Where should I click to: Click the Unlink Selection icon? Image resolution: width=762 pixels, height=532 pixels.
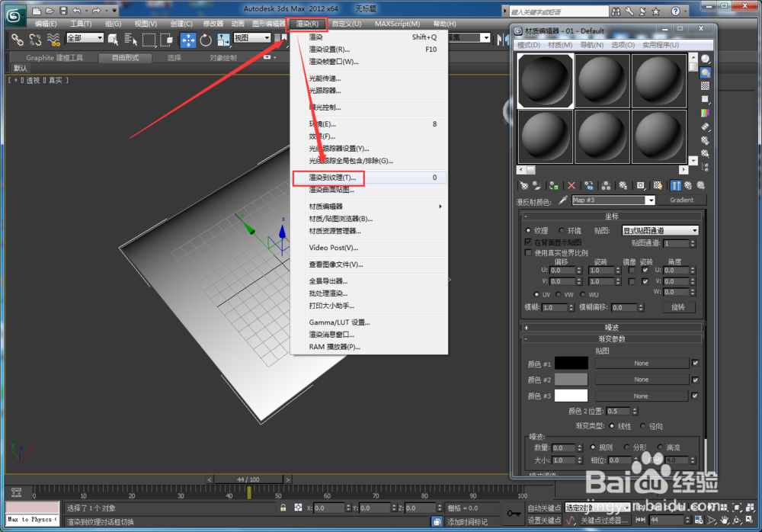point(35,40)
